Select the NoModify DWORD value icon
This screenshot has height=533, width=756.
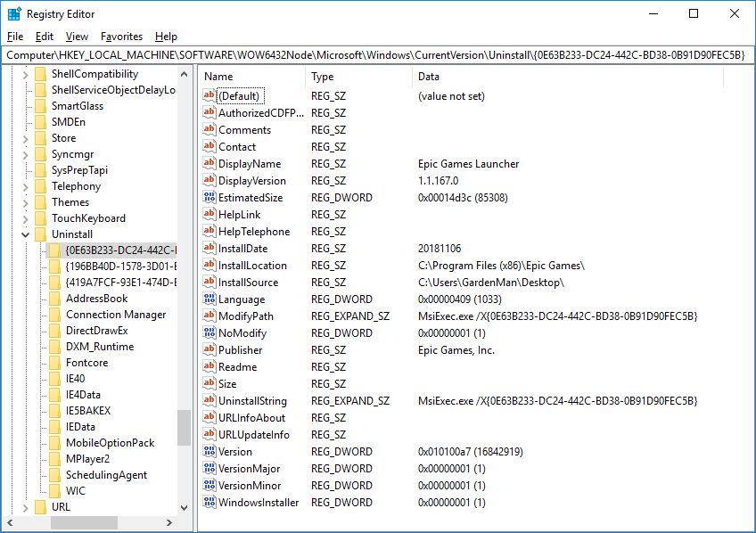pos(210,332)
